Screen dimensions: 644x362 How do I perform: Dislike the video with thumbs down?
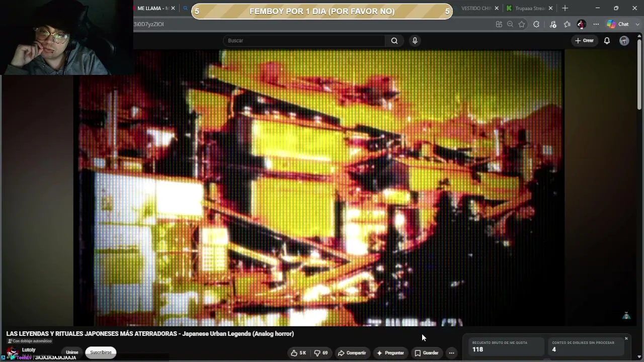321,353
